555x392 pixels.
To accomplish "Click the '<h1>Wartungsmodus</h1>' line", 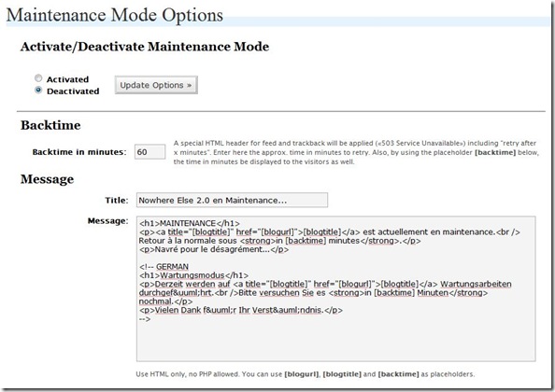I will (x=193, y=275).
